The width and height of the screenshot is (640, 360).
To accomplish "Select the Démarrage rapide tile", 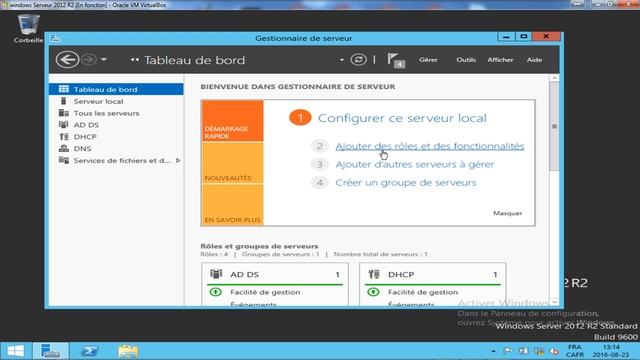I will 232,121.
